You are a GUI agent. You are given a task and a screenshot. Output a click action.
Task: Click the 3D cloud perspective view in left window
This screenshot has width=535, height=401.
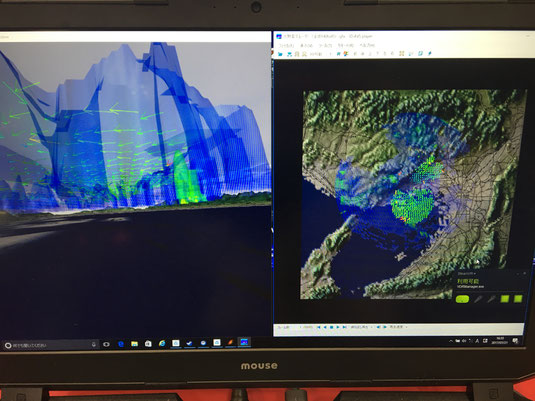point(135,189)
